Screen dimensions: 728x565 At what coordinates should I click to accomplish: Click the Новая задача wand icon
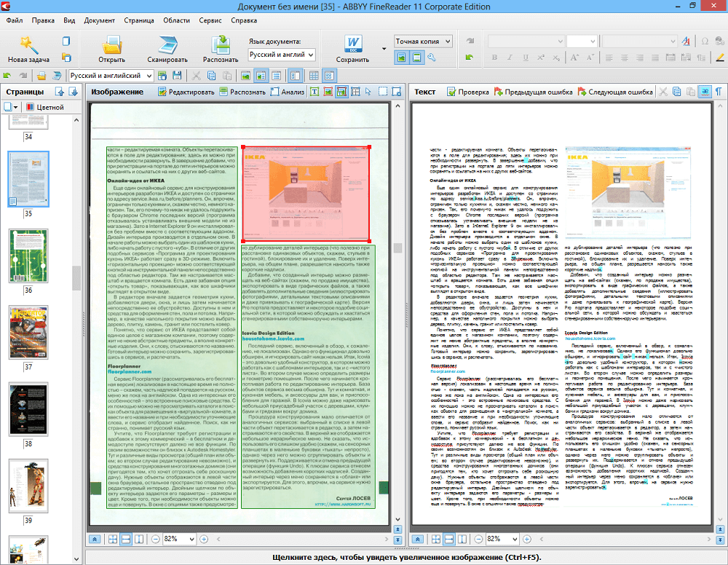point(28,44)
